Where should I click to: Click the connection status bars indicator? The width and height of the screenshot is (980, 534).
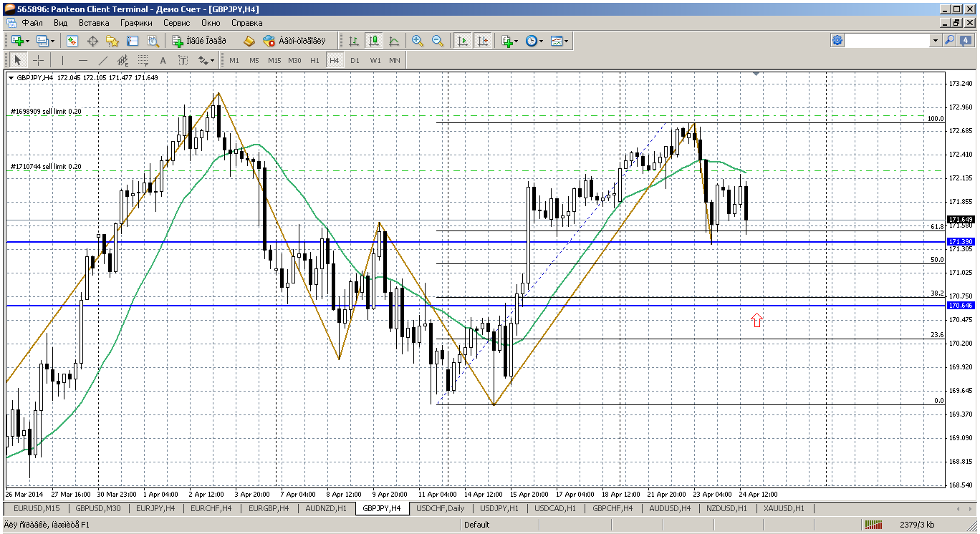[x=873, y=525]
